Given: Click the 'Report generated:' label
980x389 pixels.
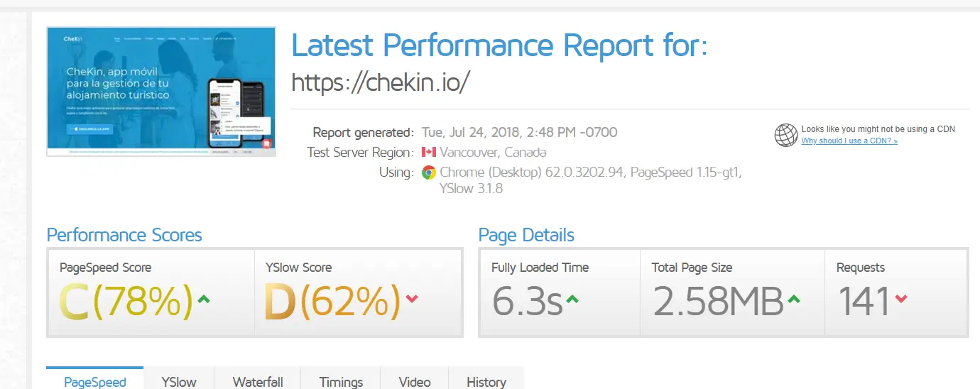Looking at the screenshot, I should pos(363,132).
